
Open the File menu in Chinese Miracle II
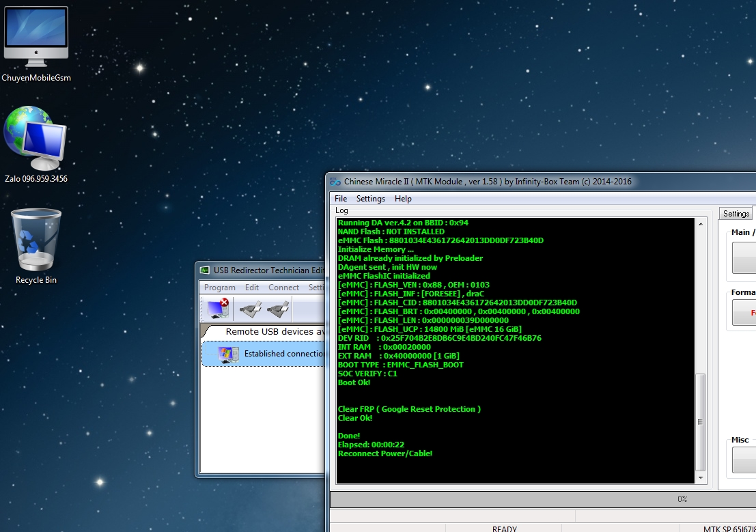pos(341,199)
